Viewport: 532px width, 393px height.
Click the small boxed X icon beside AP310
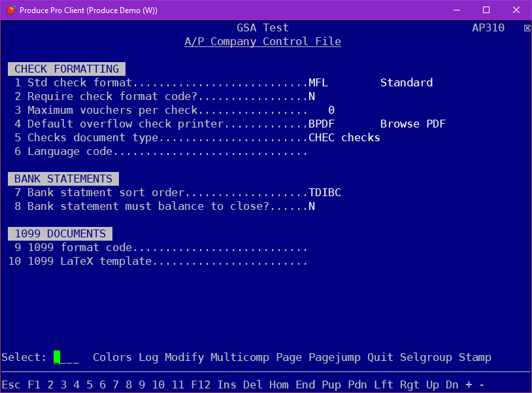click(x=527, y=28)
